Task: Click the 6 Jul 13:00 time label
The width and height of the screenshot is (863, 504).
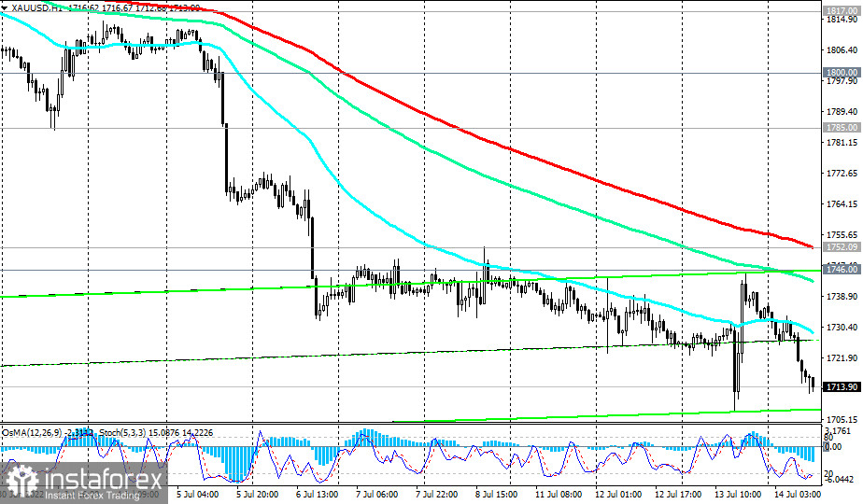Action: [x=317, y=495]
